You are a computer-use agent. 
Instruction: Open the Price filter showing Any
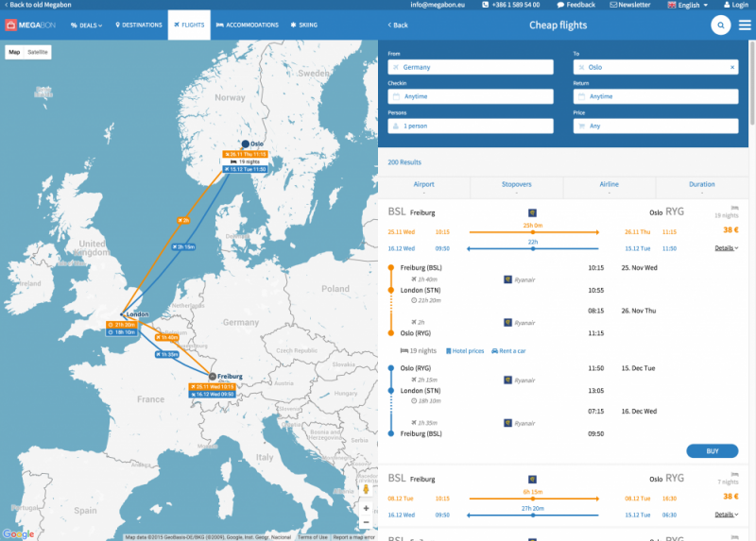[656, 127]
